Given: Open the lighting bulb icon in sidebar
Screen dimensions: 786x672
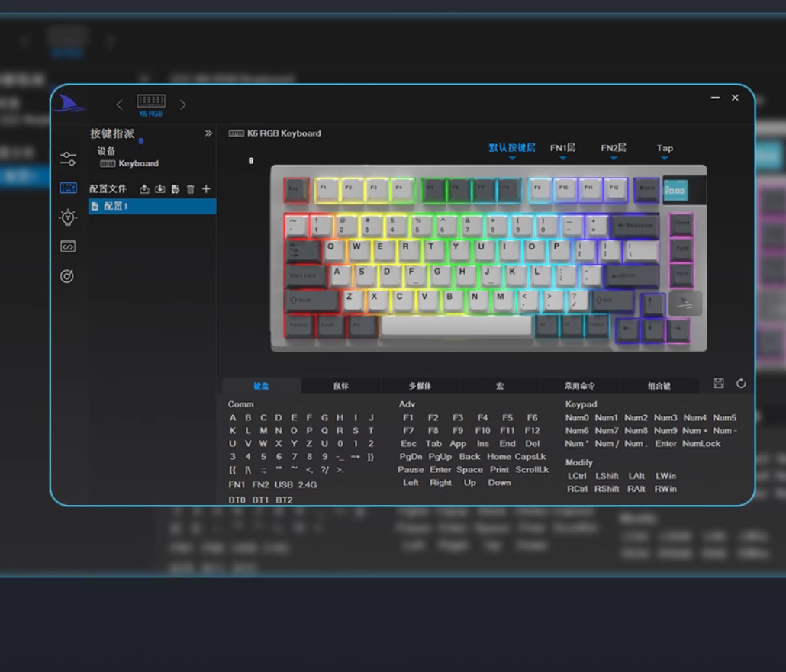Looking at the screenshot, I should [68, 217].
